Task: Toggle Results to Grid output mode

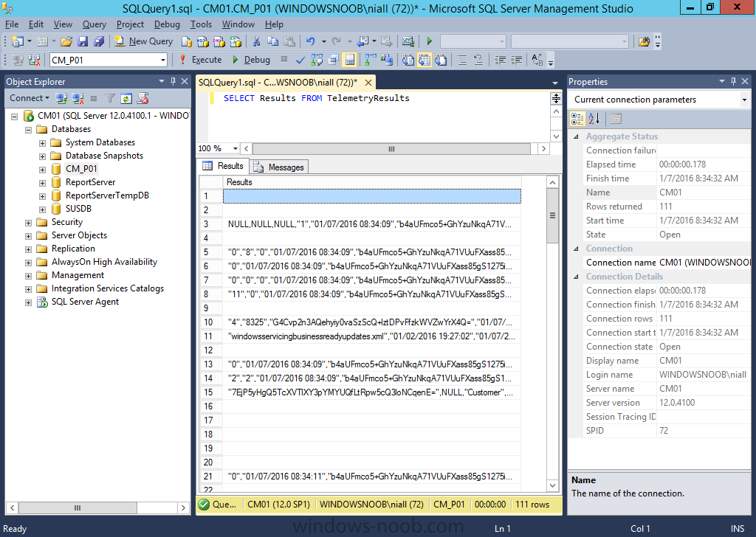Action: [x=425, y=60]
